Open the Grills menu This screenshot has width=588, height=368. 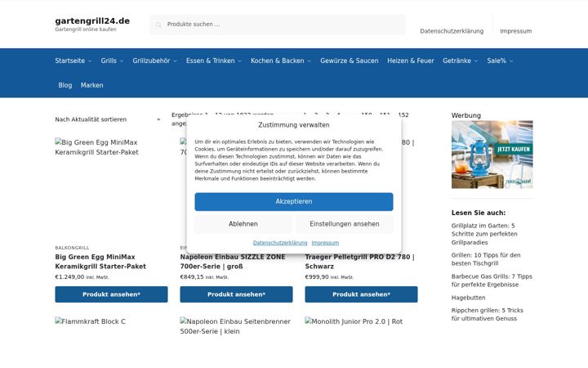tap(109, 61)
